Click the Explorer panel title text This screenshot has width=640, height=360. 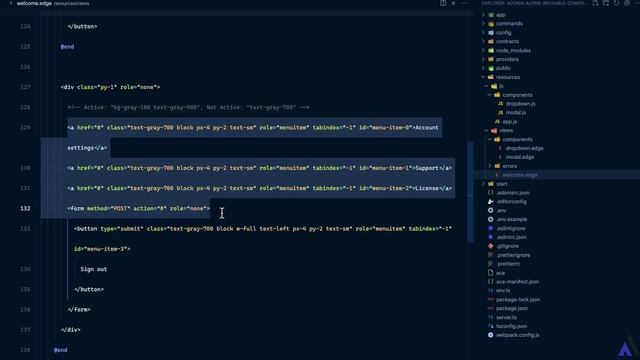tap(534, 3)
